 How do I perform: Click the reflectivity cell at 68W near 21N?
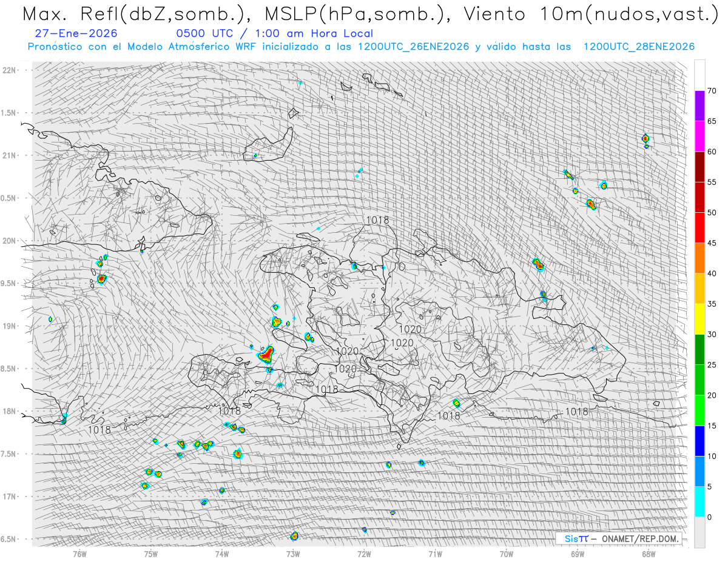coord(645,139)
